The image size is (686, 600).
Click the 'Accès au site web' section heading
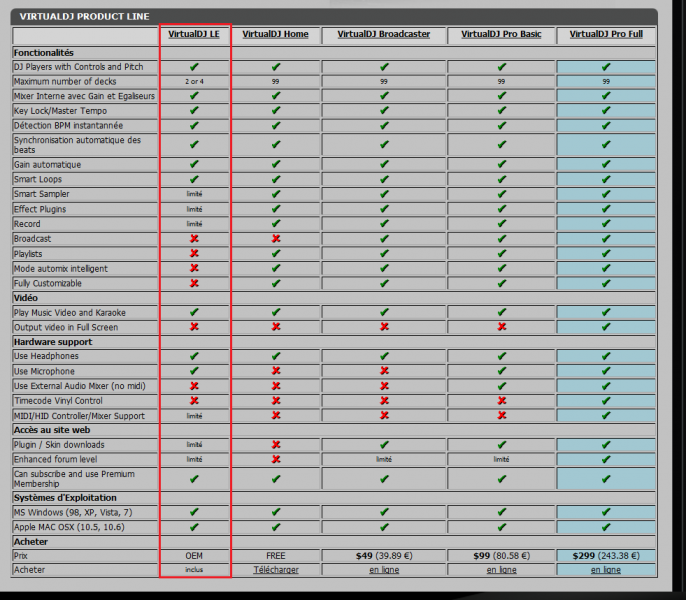(x=52, y=430)
